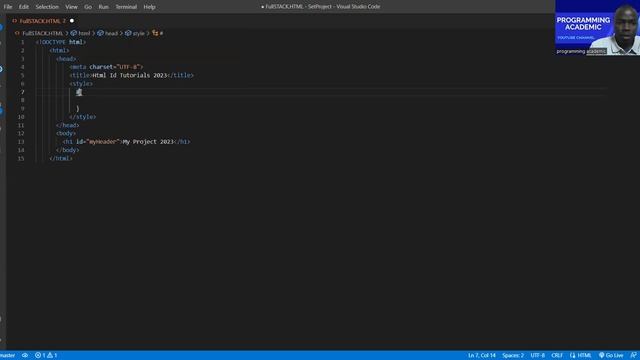Viewport: 640px width, 360px height.
Task: Place cursor at # selector on line 7
Action: (79, 92)
